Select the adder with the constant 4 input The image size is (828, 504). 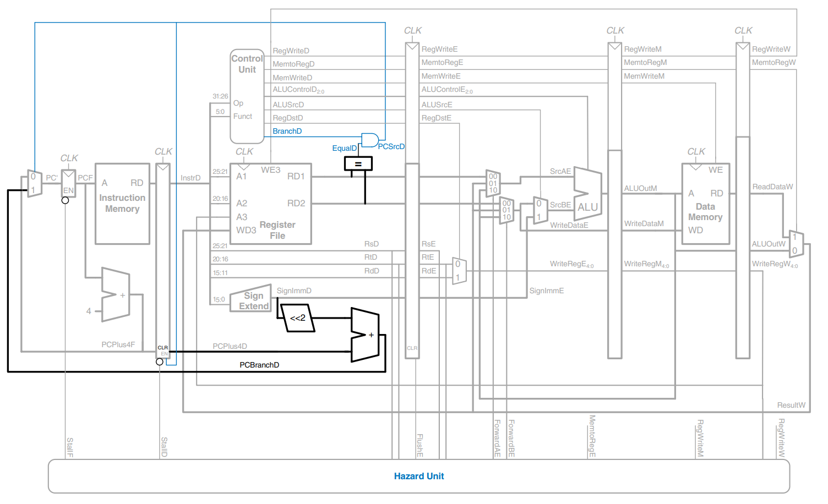click(116, 295)
